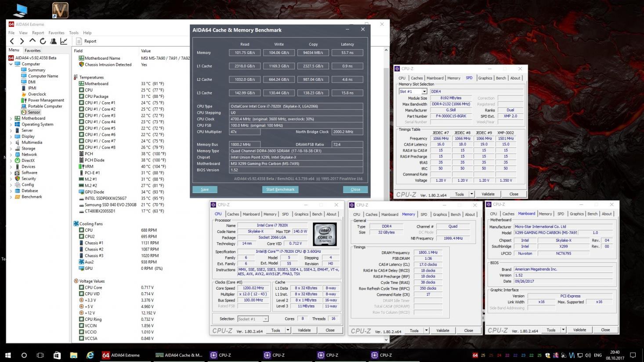Open Cortana search circle on taskbar
The height and width of the screenshot is (362, 644).
click(24, 355)
